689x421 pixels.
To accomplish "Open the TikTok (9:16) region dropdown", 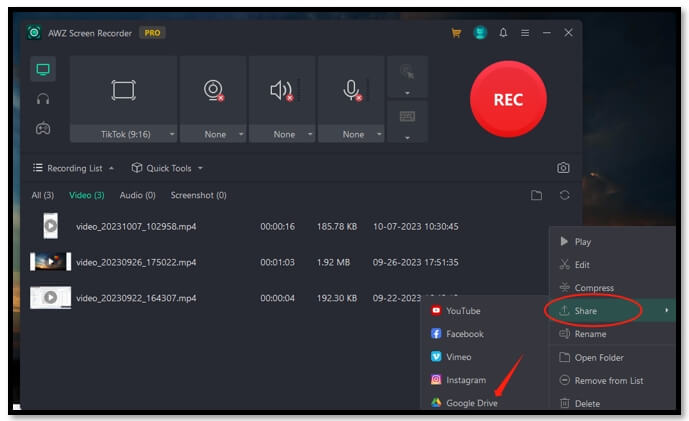I will [124, 134].
